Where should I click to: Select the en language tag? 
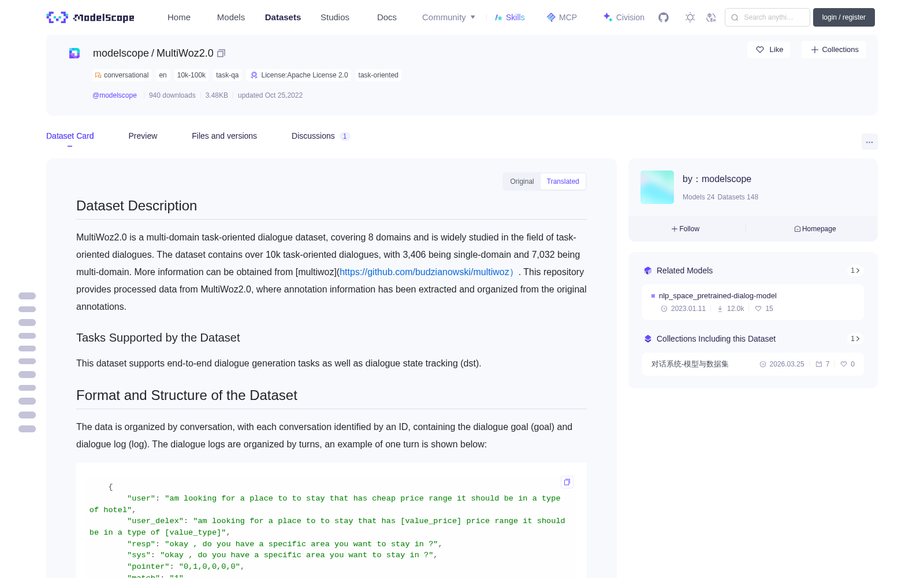(163, 75)
